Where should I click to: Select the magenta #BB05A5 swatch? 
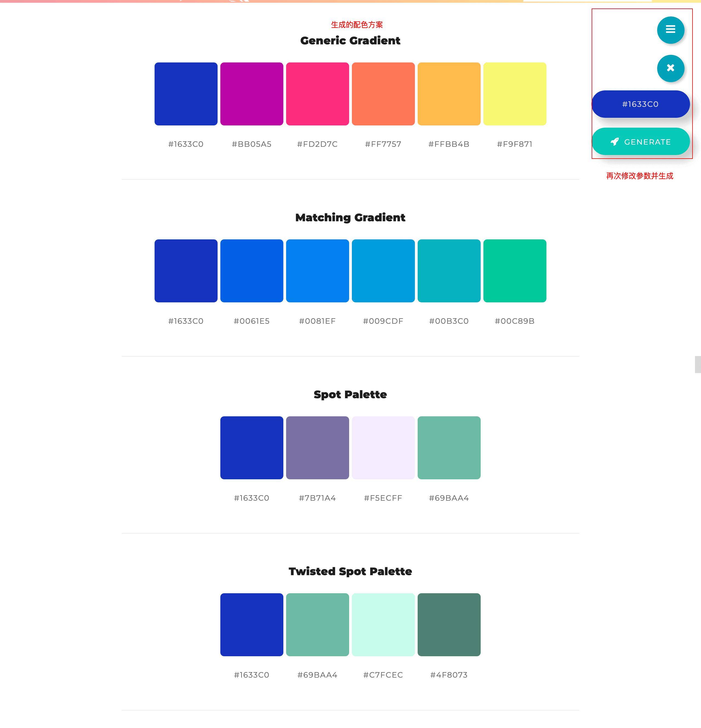point(252,94)
